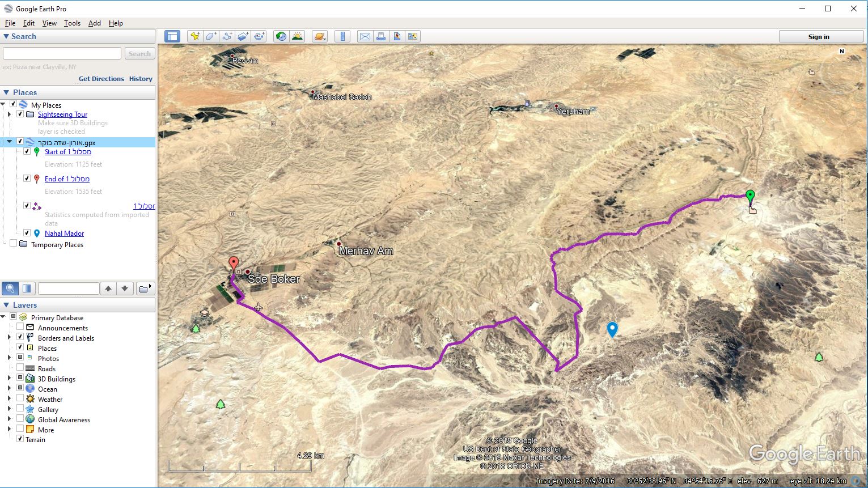Screen dimensions: 868x488
Task: Click the Search button
Action: pos(139,53)
